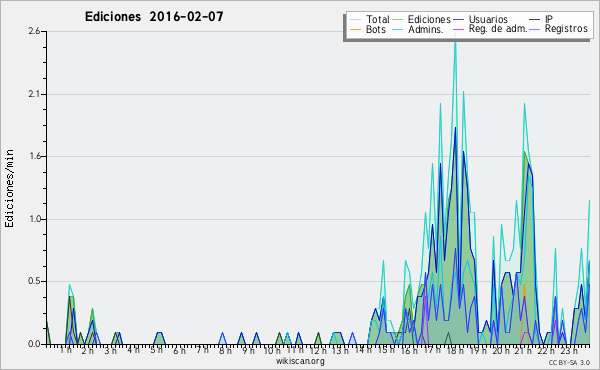
Task: Click the '8 h' x-axis label
Action: [x=225, y=351]
